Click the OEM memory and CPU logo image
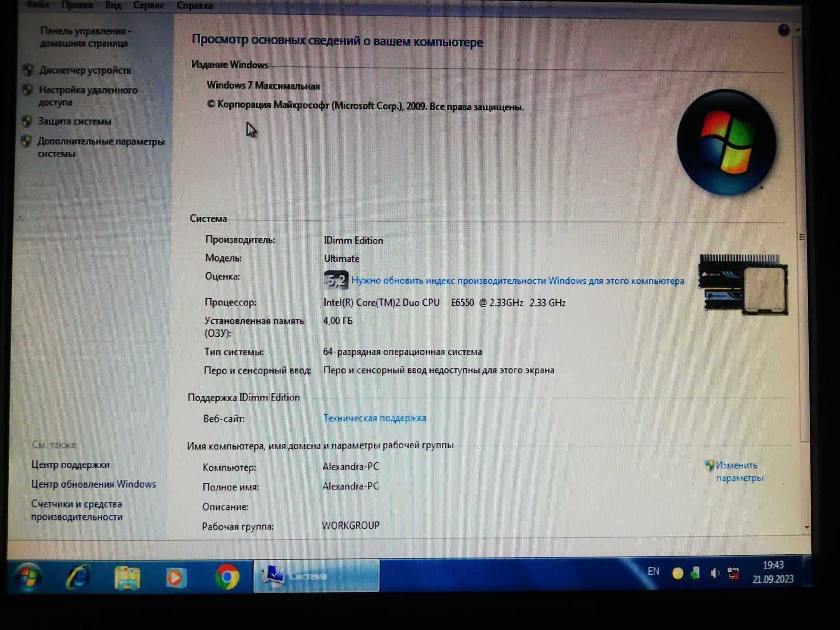840x630 pixels. [x=743, y=284]
